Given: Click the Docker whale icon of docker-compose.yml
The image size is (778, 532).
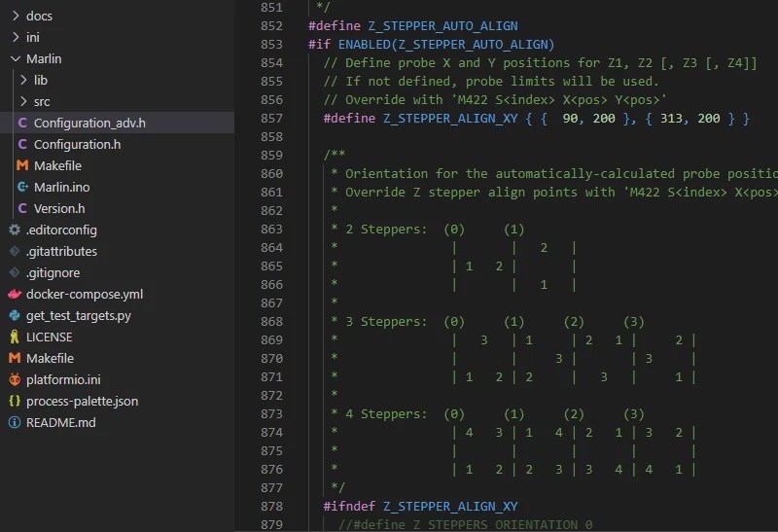Looking at the screenshot, I should click(x=15, y=294).
